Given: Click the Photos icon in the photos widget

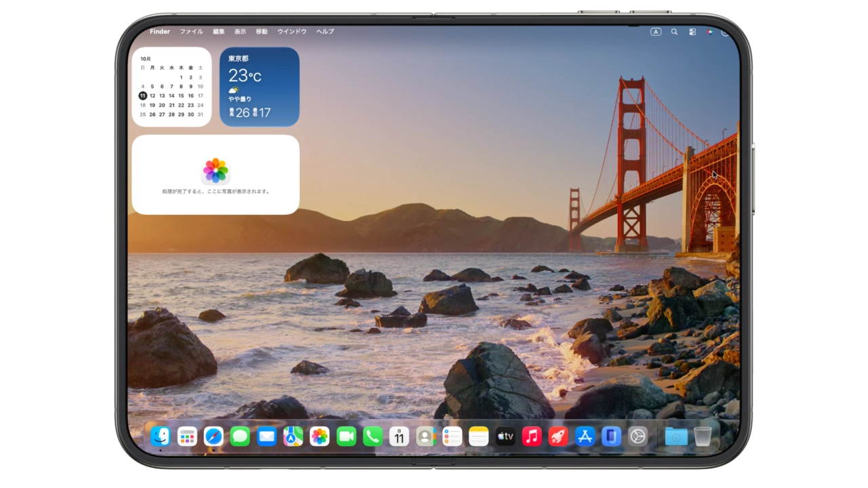Looking at the screenshot, I should tap(216, 171).
